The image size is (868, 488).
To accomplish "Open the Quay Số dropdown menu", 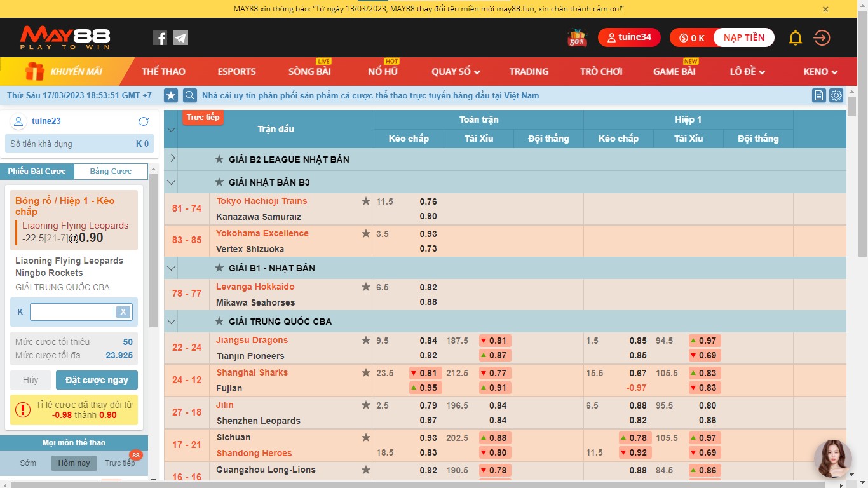I will 456,72.
